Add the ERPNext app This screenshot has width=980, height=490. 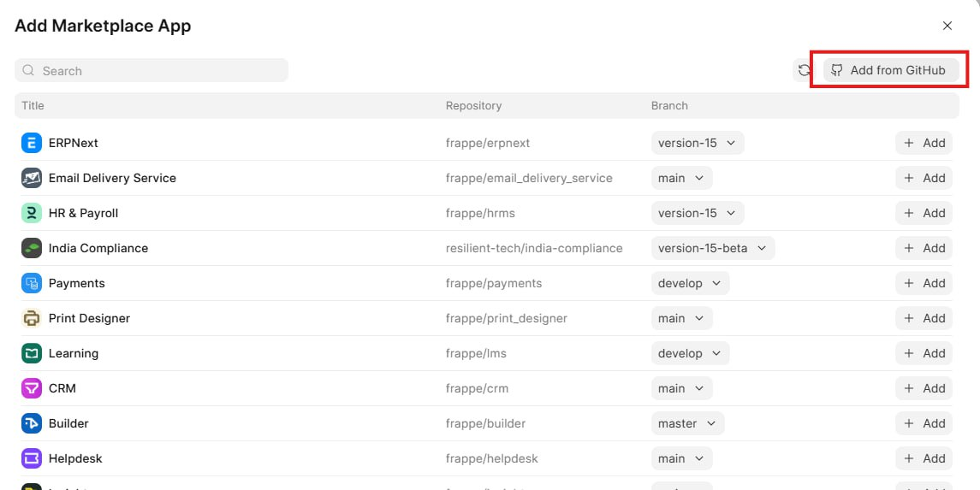924,143
